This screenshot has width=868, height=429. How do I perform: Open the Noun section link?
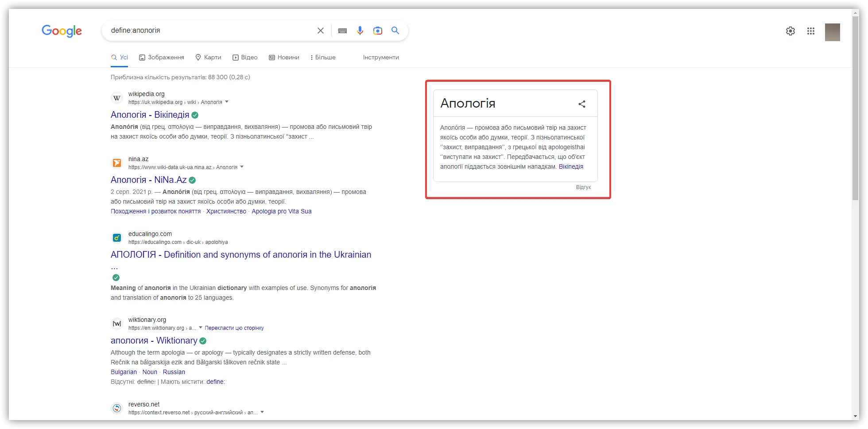150,372
